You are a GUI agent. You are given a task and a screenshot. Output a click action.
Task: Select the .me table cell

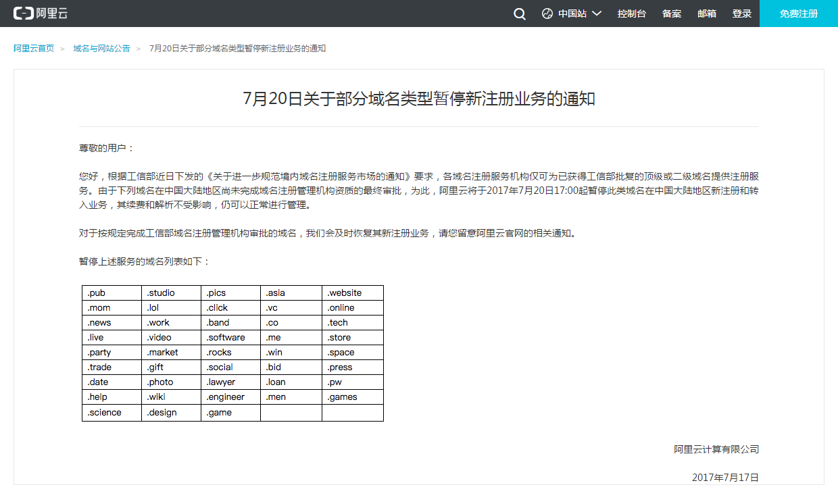(x=291, y=338)
